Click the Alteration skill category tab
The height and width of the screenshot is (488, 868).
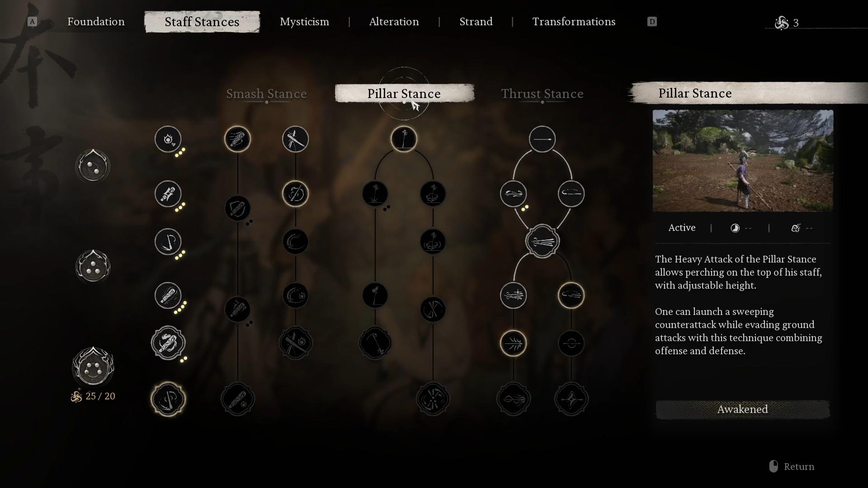point(393,21)
